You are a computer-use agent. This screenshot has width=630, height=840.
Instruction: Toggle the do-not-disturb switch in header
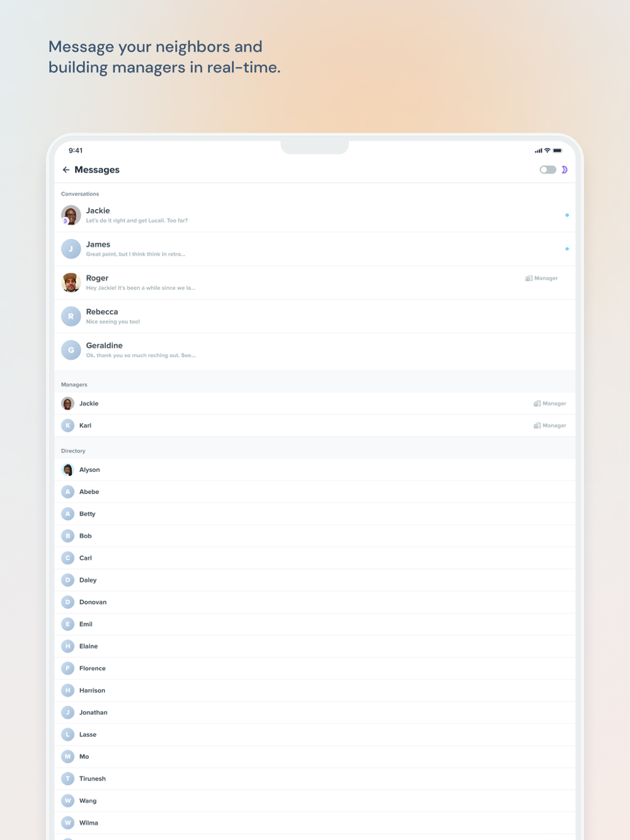548,170
